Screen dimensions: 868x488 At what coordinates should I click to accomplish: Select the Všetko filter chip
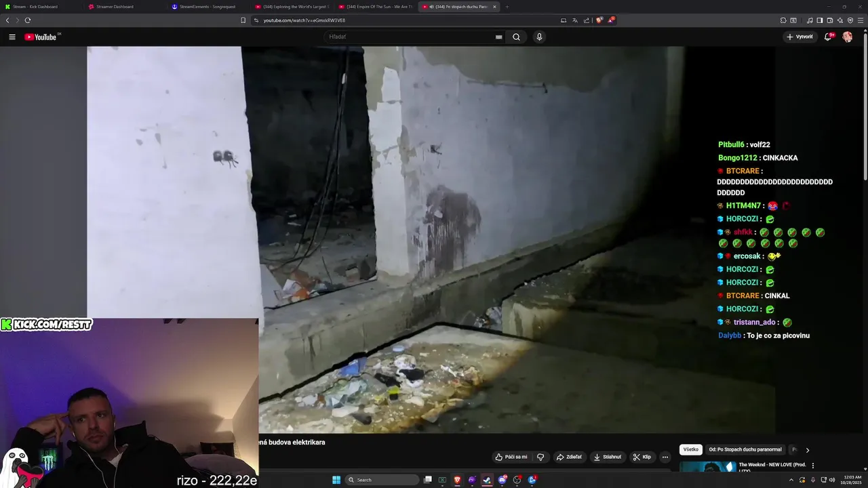[x=690, y=449]
